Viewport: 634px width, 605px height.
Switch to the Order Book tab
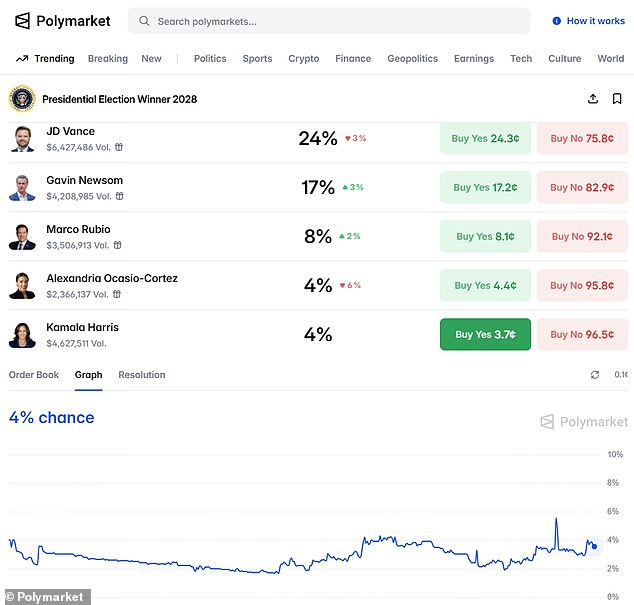(34, 375)
